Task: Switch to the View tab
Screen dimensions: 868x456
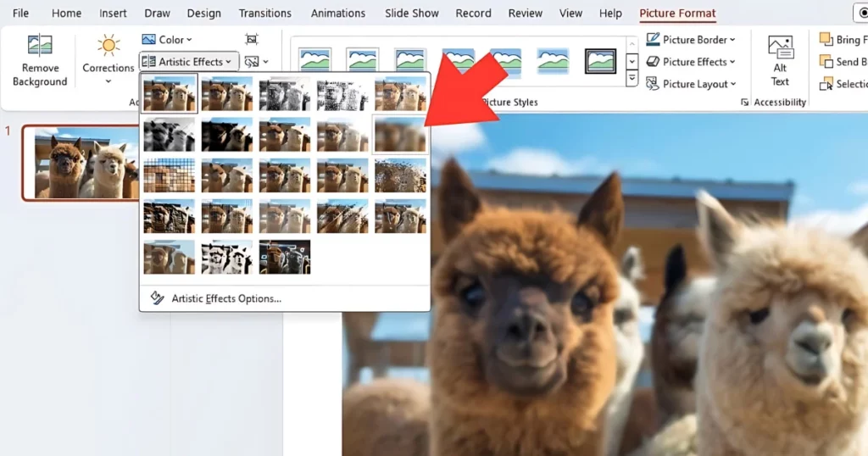Action: [570, 14]
